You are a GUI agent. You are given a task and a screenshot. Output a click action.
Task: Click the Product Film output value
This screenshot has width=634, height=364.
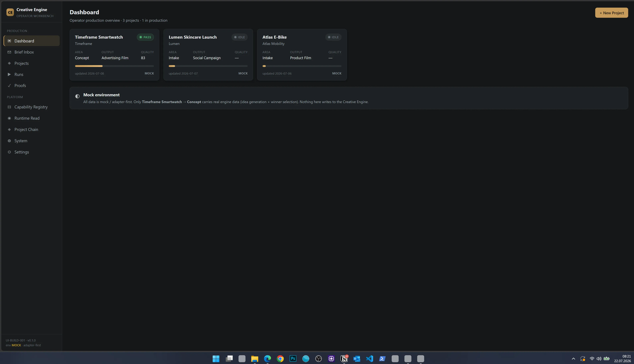(x=301, y=58)
